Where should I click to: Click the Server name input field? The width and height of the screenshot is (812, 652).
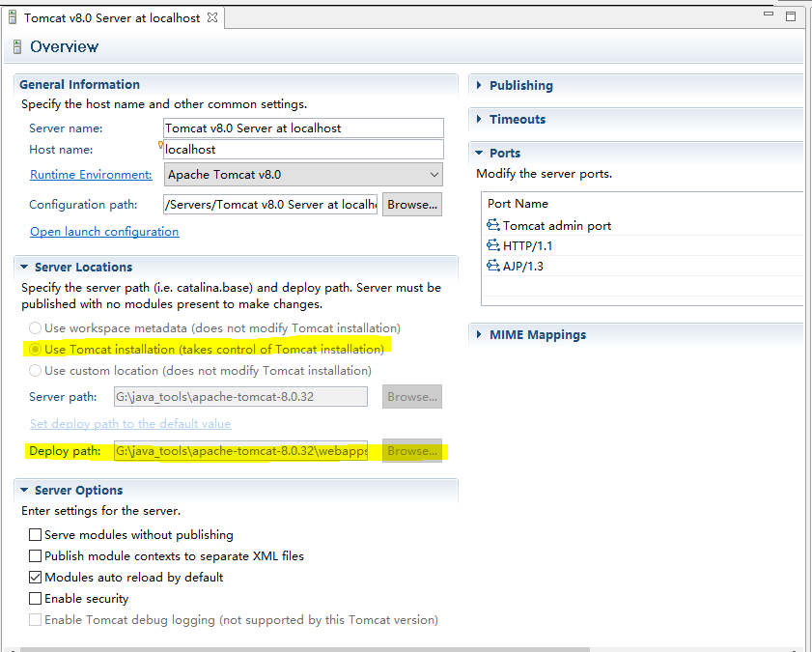[303, 128]
